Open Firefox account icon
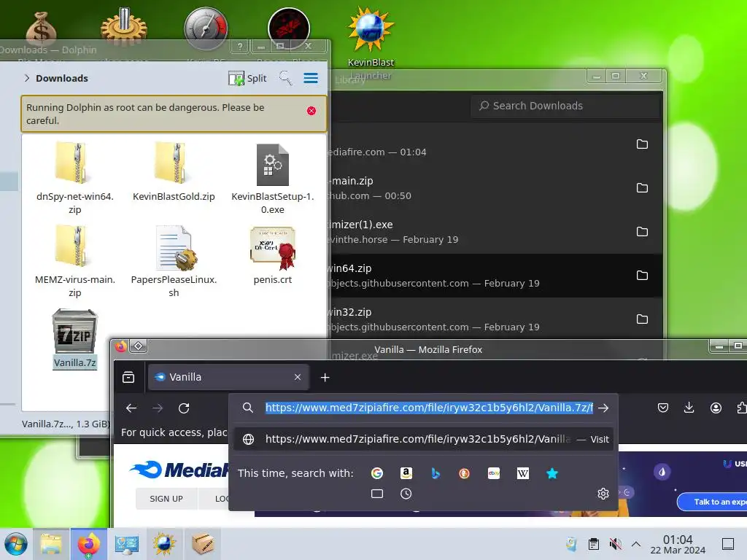 click(716, 408)
